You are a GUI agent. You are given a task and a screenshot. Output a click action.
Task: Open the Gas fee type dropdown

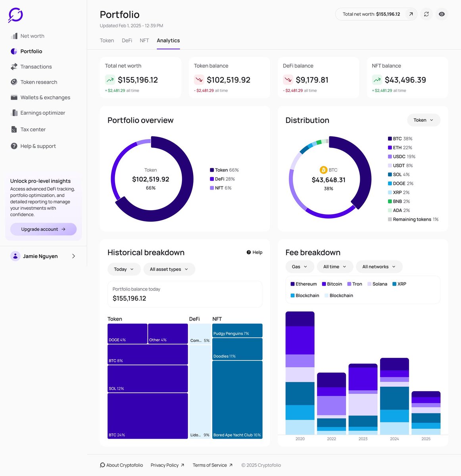pyautogui.click(x=300, y=267)
